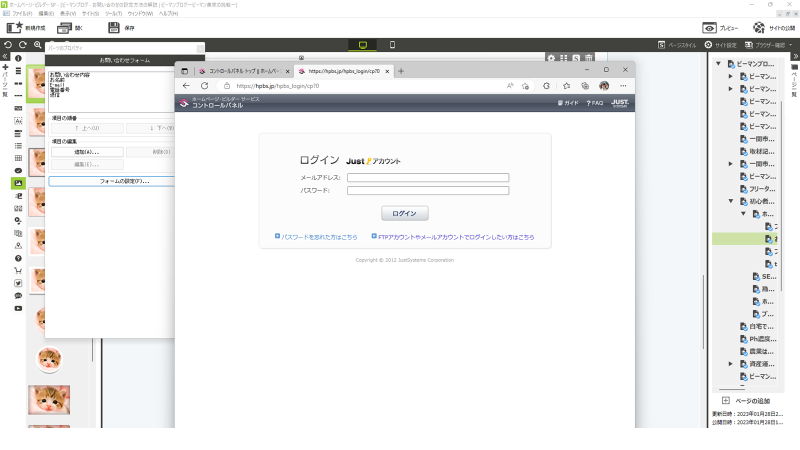Click the サイトの公開 publish site icon
Image resolution: width=800 pixels, height=450 pixels.
point(759,28)
